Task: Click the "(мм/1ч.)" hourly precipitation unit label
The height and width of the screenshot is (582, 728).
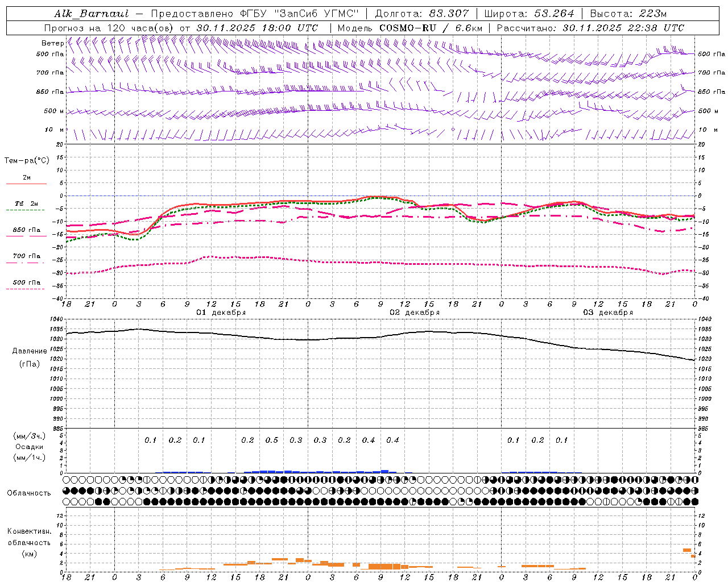Action: tap(29, 458)
